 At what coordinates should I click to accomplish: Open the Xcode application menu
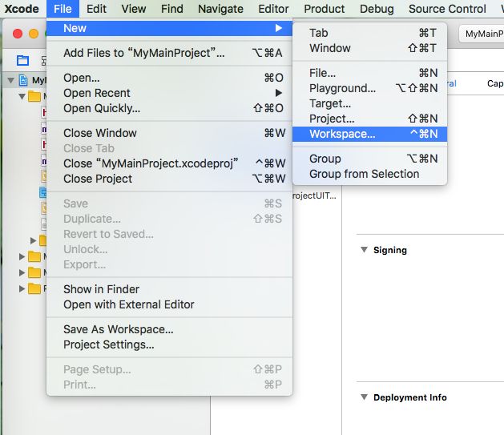click(x=22, y=9)
